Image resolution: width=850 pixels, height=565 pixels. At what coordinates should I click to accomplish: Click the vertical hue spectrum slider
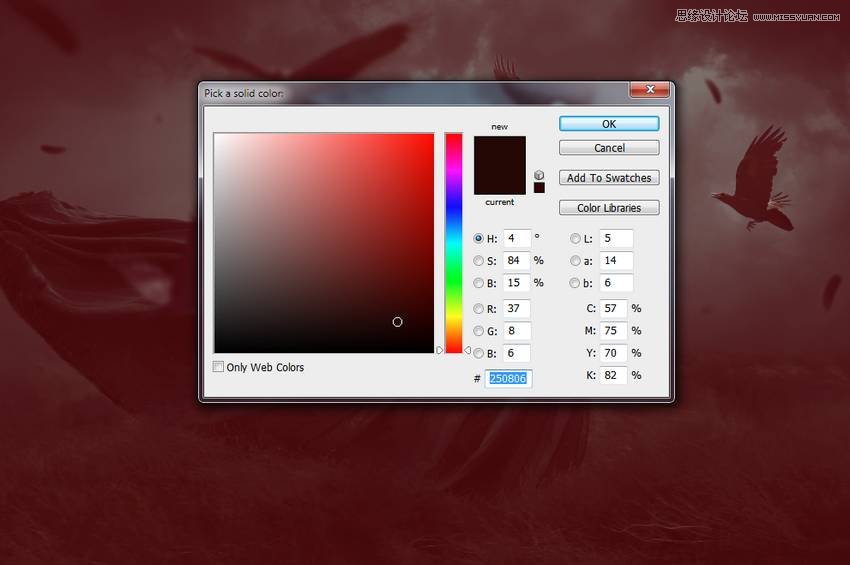point(453,242)
